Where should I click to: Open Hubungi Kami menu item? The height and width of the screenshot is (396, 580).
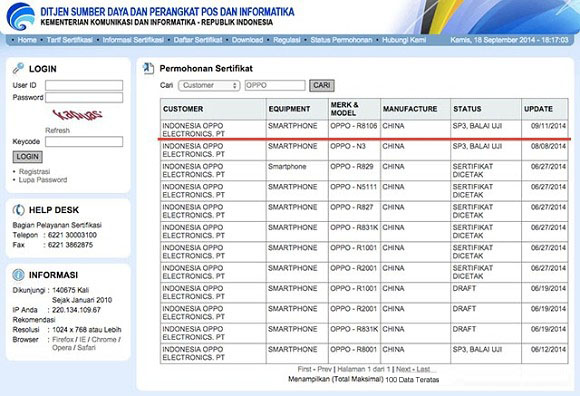click(404, 40)
